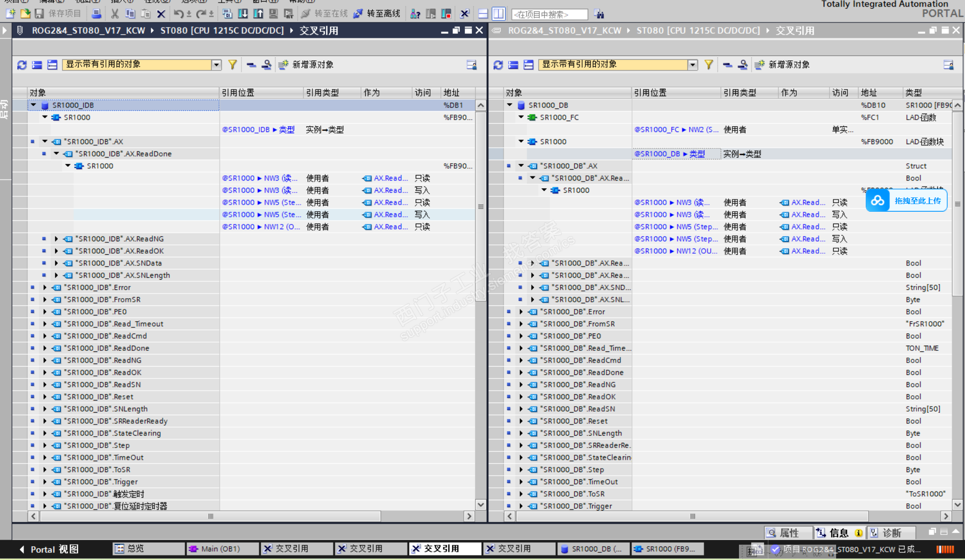965x560 pixels.
Task: Collapse the SR1000_DB root node
Action: [510, 105]
